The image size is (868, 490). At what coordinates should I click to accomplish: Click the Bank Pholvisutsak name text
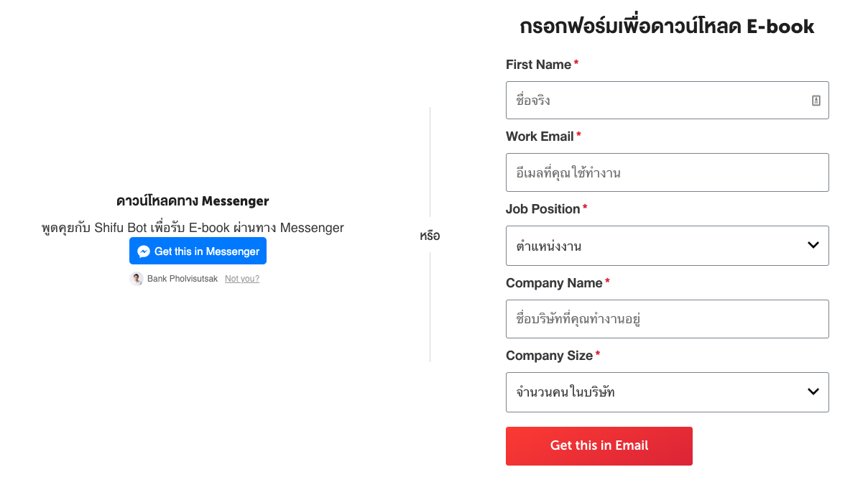click(x=183, y=279)
